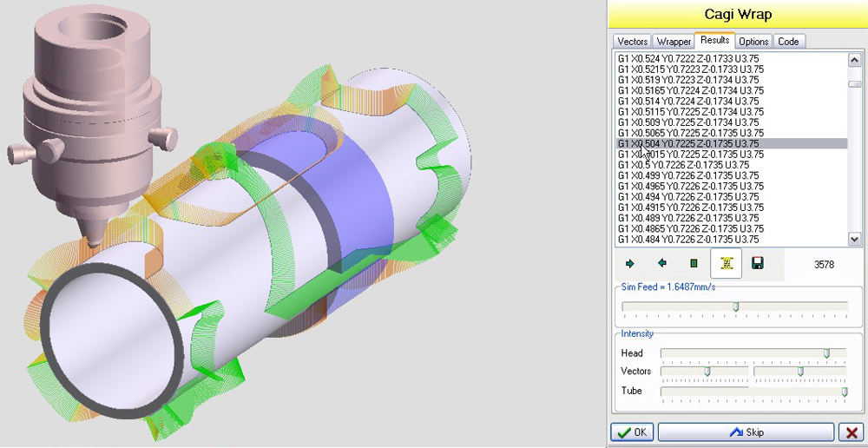This screenshot has height=448, width=868.
Task: Adjust the Tube intensity slider
Action: click(845, 392)
